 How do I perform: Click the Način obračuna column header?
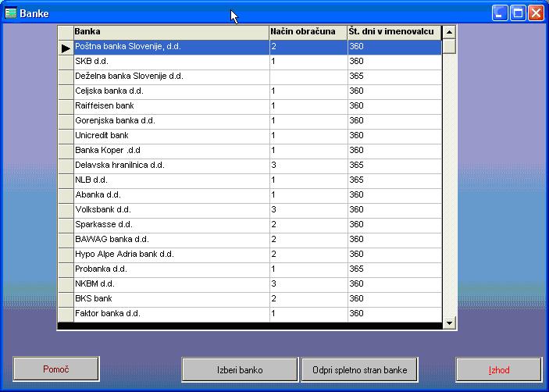coord(307,32)
